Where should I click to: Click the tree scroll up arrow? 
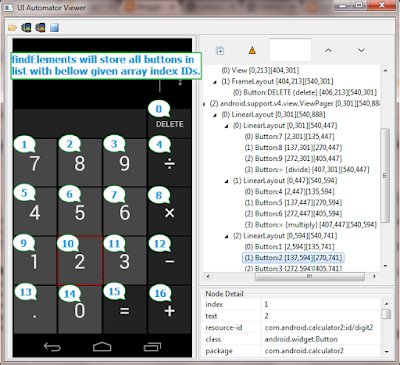[x=385, y=71]
